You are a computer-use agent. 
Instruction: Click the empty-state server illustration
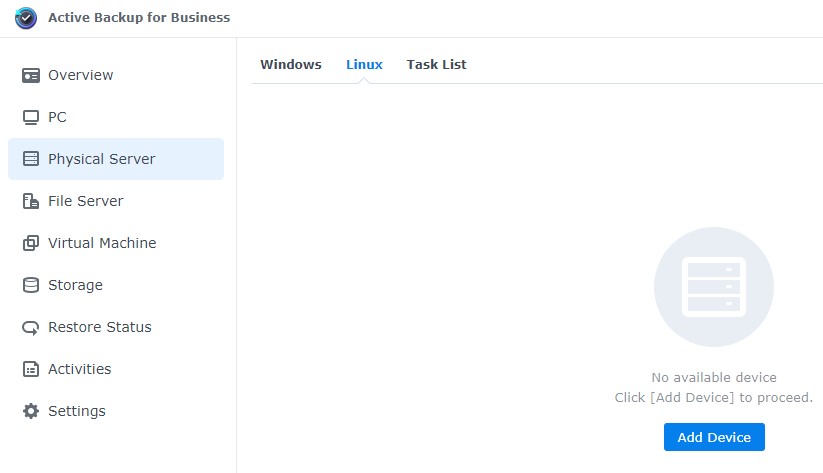714,287
